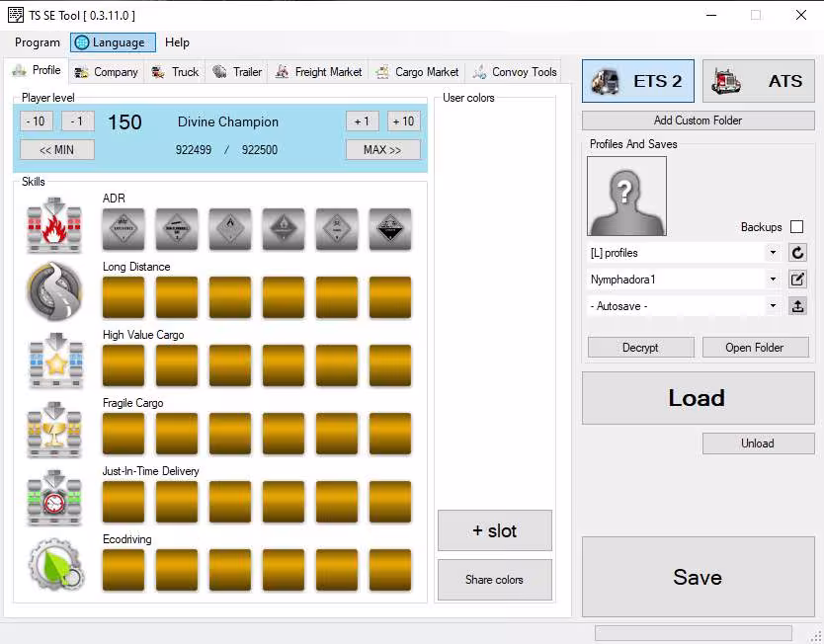Click the ADR skill icon
Viewport: 824px width, 644px height.
click(x=54, y=225)
